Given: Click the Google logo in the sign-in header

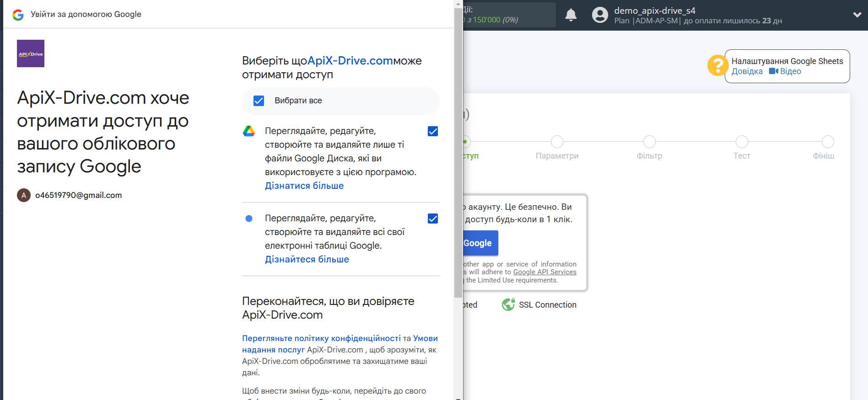Looking at the screenshot, I should (x=18, y=15).
